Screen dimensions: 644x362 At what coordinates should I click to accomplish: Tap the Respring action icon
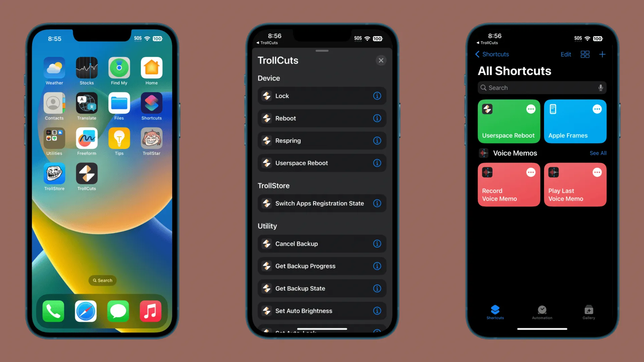point(266,140)
